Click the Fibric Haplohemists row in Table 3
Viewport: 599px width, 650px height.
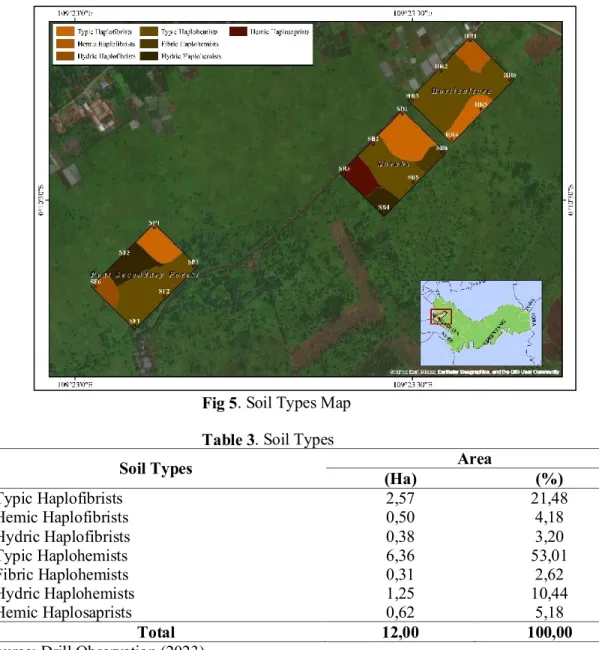(x=299, y=574)
